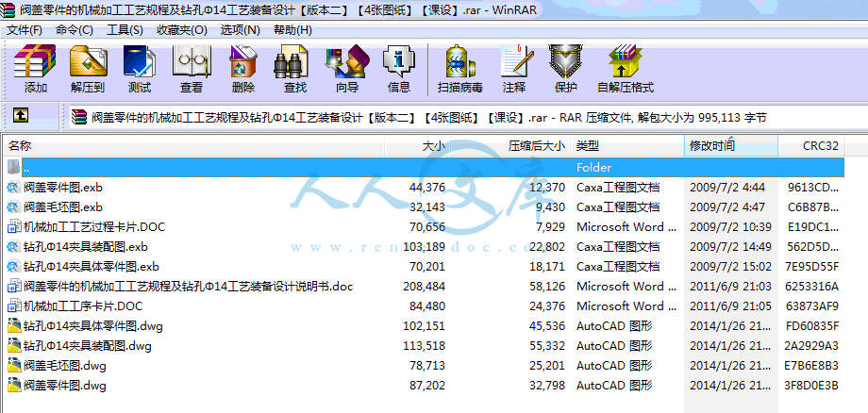868x413 pixels.
Task: Open the 命令(C) menu
Action: tap(75, 30)
